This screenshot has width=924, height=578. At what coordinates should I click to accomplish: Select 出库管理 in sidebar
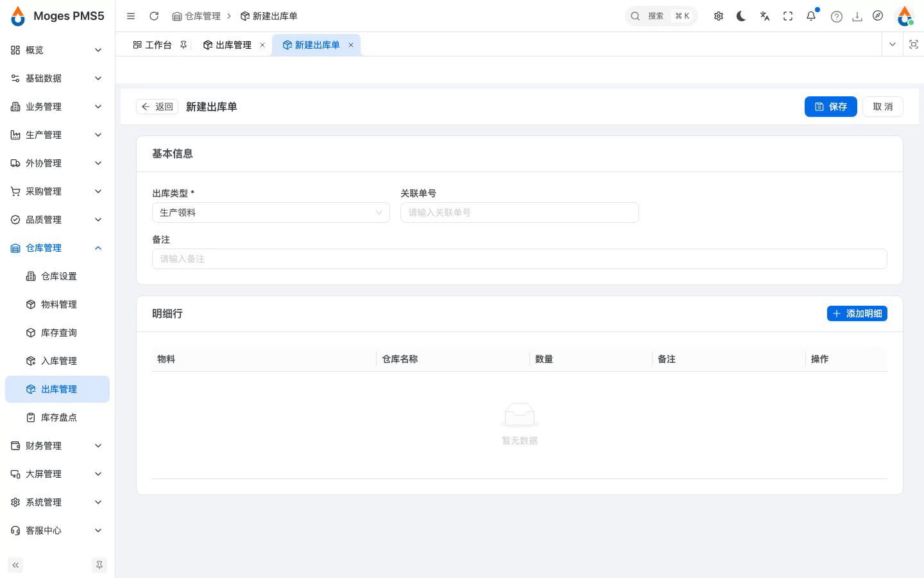click(56, 389)
